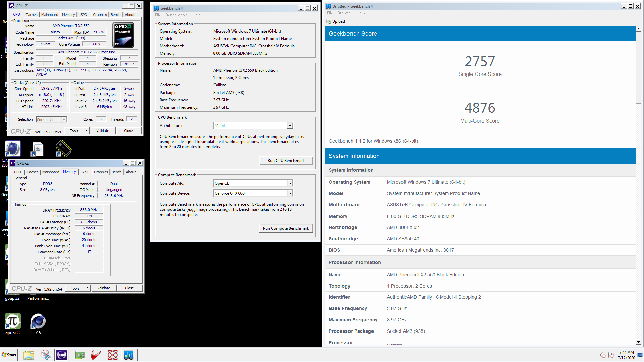
Task: Click Close in the Memory-tab CPU-Z window
Action: point(129,288)
